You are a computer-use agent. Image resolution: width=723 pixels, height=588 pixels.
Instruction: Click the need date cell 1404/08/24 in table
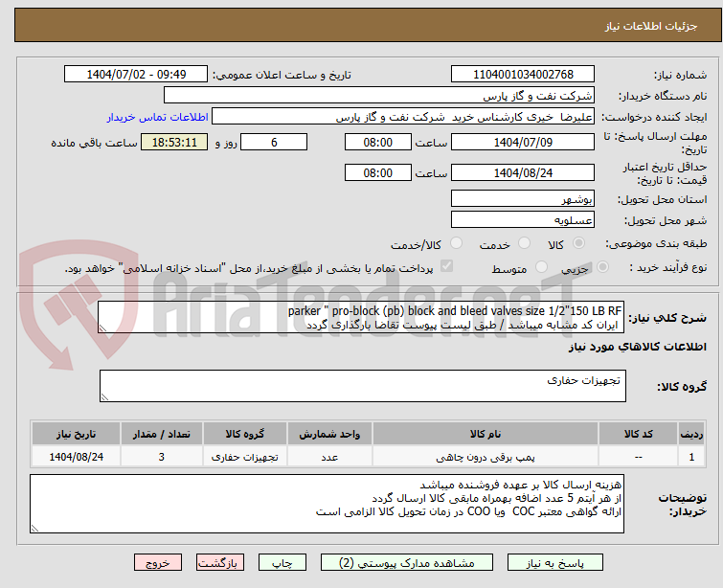pos(76,457)
